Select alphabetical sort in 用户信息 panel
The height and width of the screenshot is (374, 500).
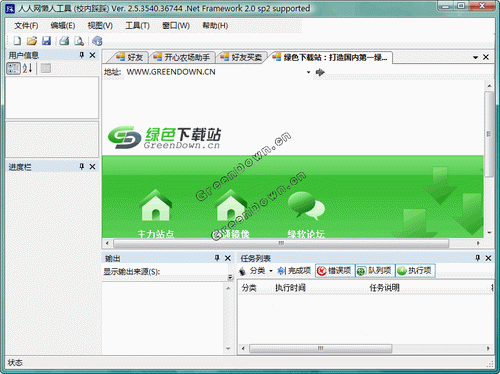pos(27,68)
